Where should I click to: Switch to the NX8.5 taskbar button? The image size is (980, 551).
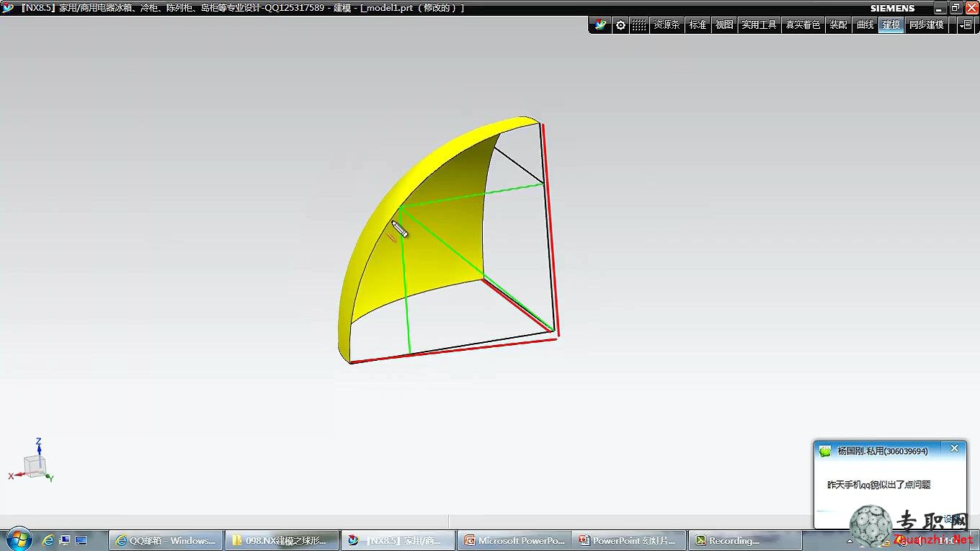[398, 540]
